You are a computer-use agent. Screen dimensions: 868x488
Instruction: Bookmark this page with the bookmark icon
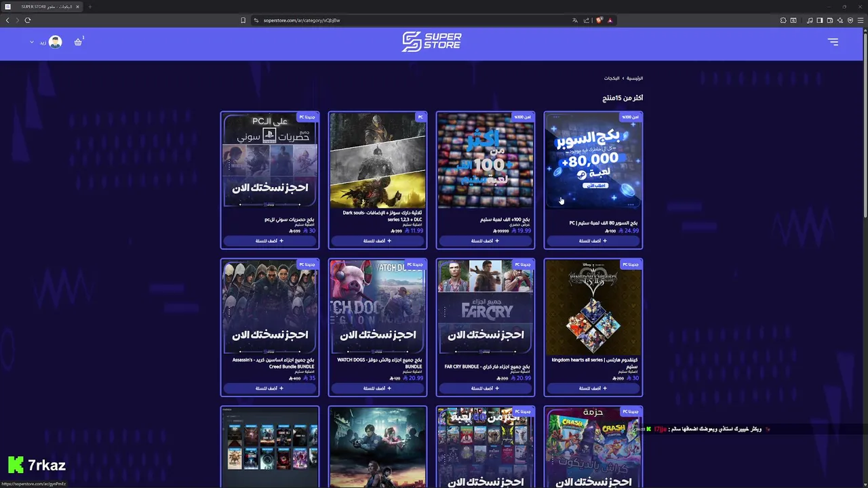pyautogui.click(x=243, y=20)
